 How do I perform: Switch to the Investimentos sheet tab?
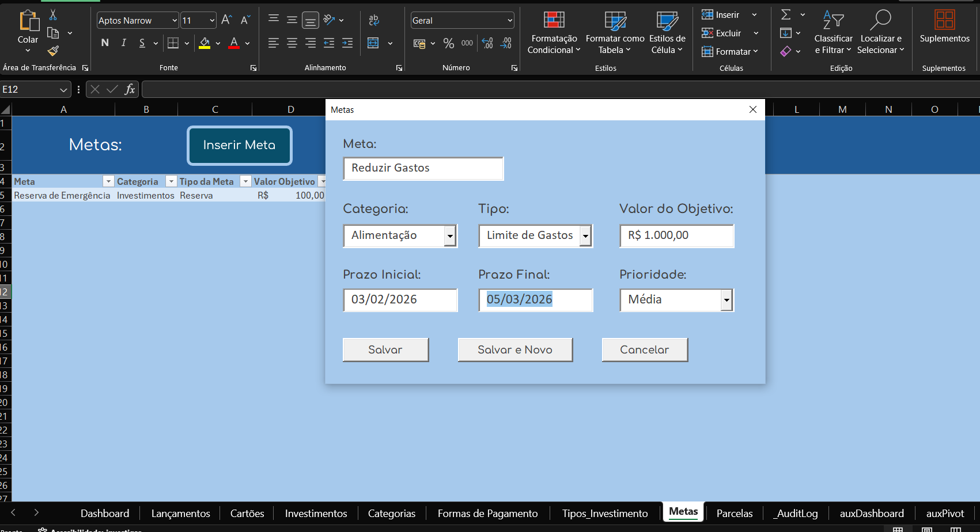[x=316, y=513]
